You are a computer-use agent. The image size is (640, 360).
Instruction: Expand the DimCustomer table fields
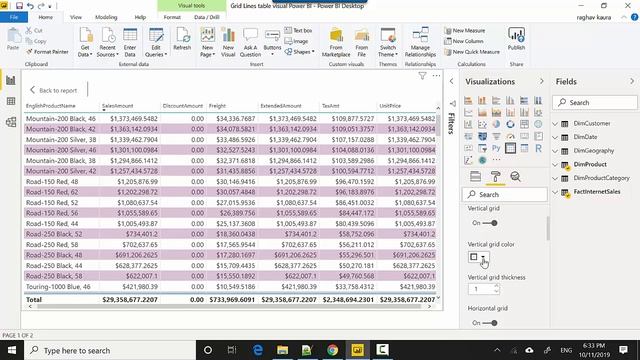[x=555, y=124]
